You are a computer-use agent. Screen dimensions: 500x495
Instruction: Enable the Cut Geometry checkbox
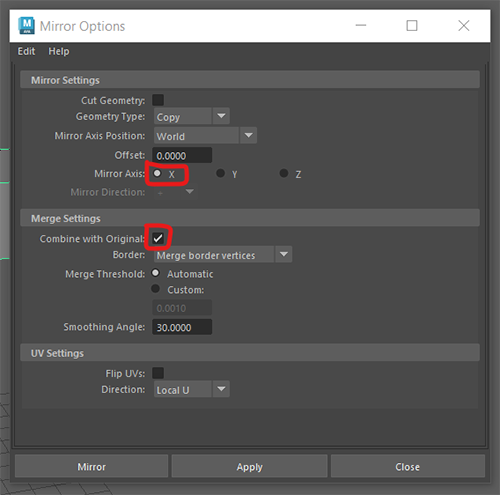pyautogui.click(x=158, y=100)
